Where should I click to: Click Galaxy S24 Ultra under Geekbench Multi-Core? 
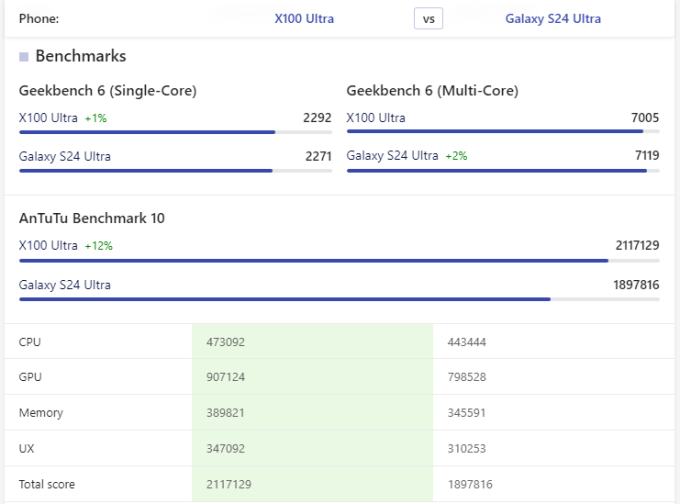[392, 156]
